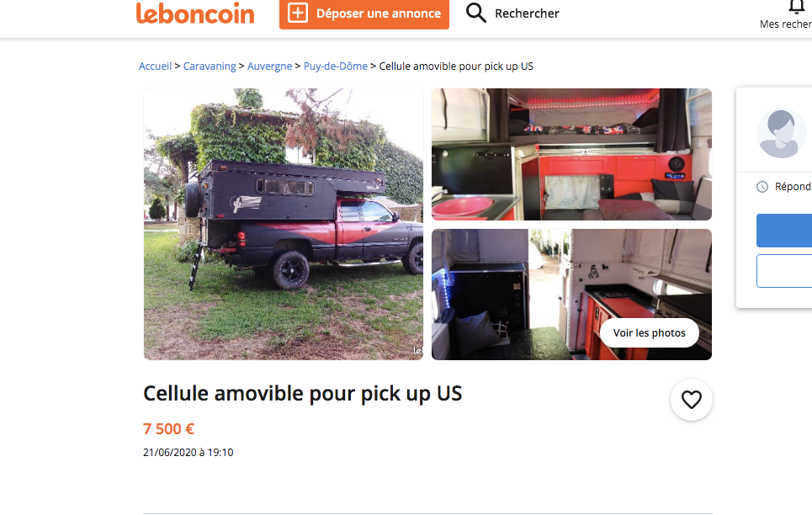The height and width of the screenshot is (515, 812).
Task: Click the blue contact button in seller panel
Action: (784, 231)
